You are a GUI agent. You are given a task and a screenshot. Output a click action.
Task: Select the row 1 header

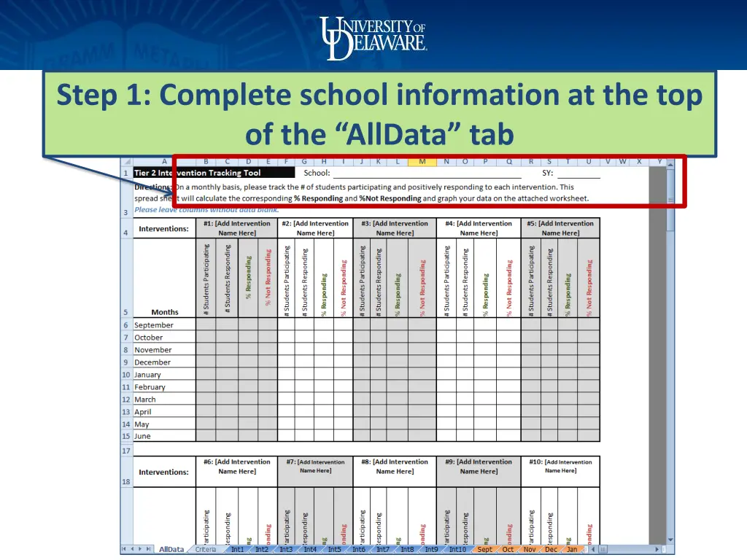point(126,173)
